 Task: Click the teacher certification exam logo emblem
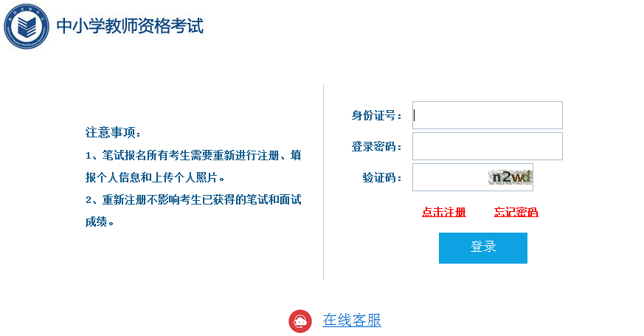click(27, 27)
